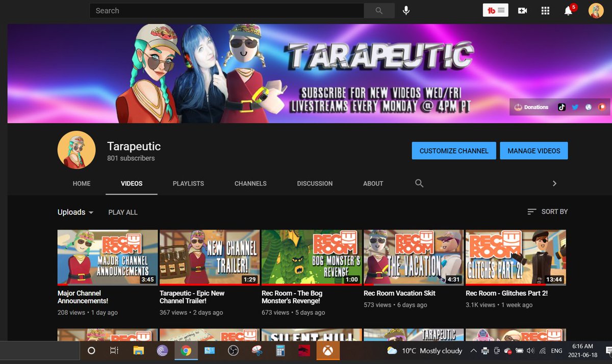Open the Donations link in the banner
612x364 pixels.
(x=531, y=107)
